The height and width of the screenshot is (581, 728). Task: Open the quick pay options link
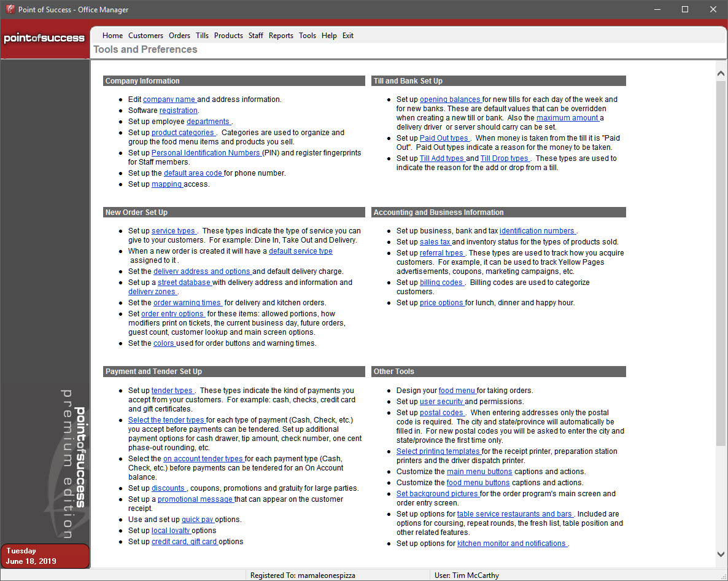point(197,520)
